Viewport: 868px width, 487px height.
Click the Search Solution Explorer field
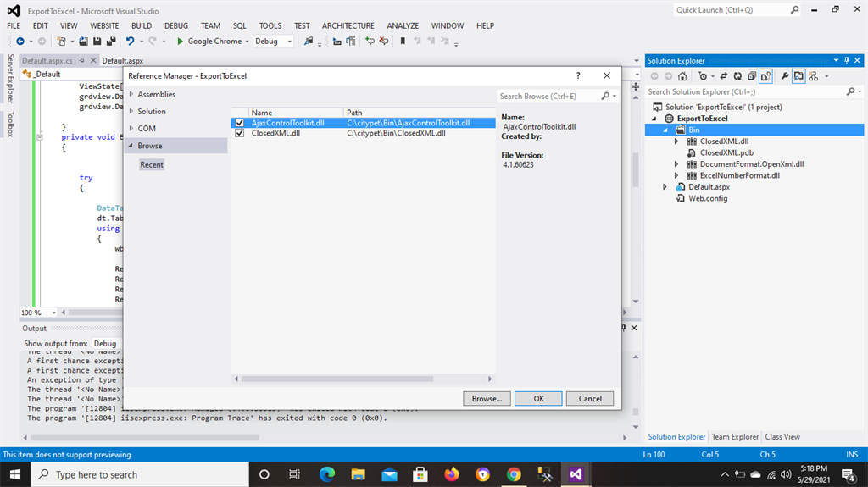[x=746, y=91]
